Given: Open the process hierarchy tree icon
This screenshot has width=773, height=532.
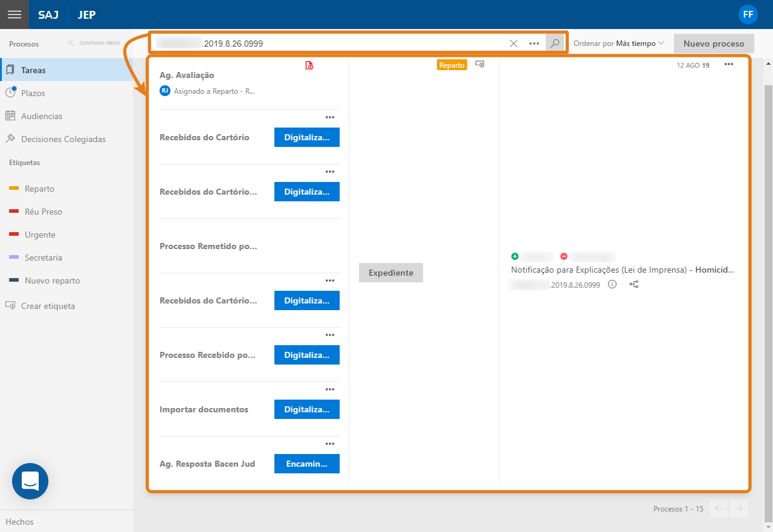Looking at the screenshot, I should click(x=634, y=284).
